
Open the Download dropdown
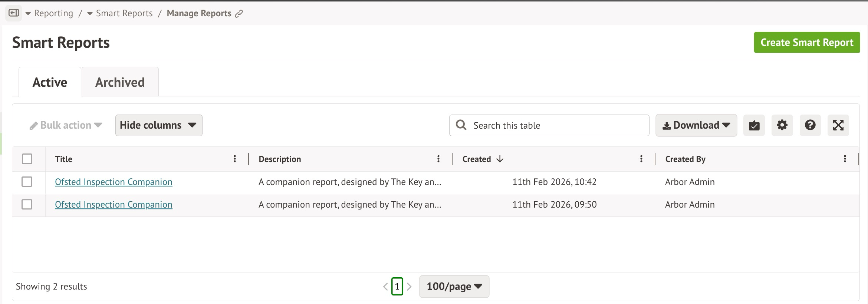[x=696, y=125]
